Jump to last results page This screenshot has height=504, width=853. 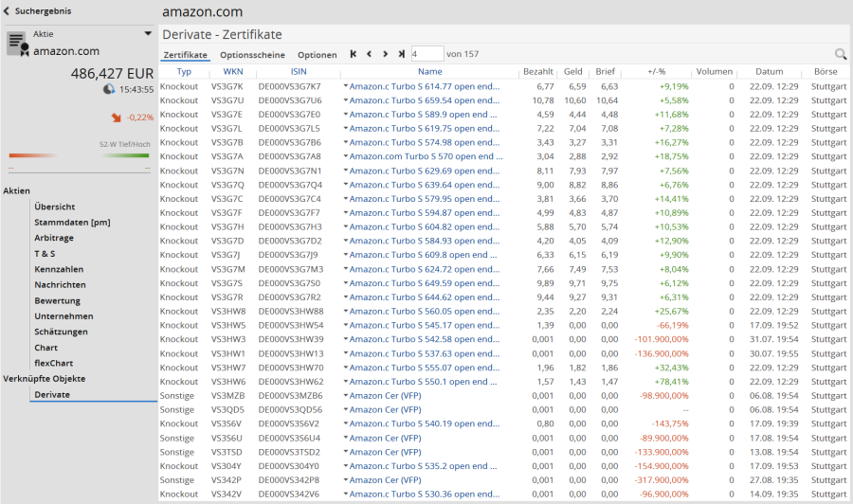401,55
